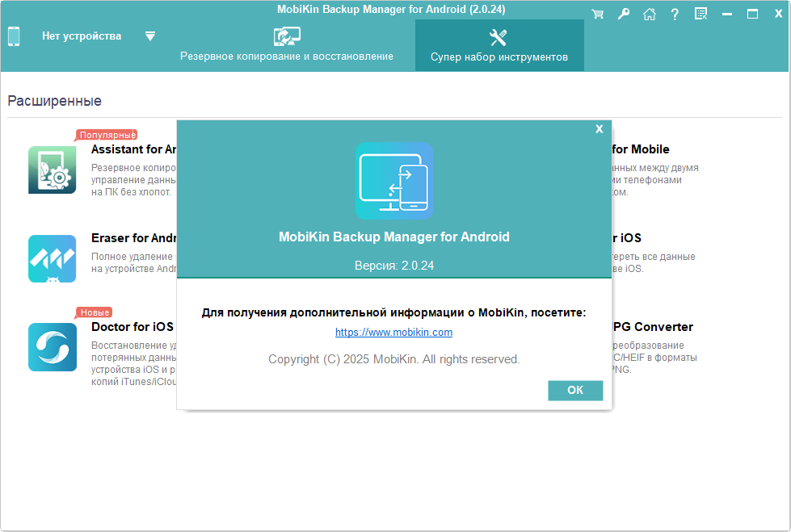Switch to Резервное копирование и восстановление tab

pyautogui.click(x=287, y=45)
